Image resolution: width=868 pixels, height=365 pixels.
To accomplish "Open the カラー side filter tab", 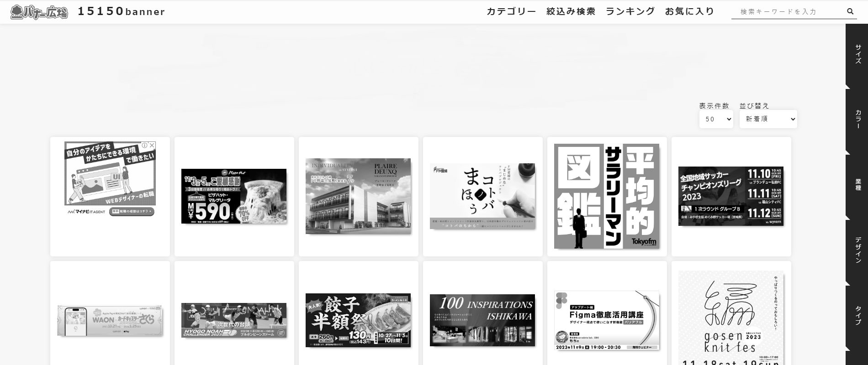I will click(857, 120).
